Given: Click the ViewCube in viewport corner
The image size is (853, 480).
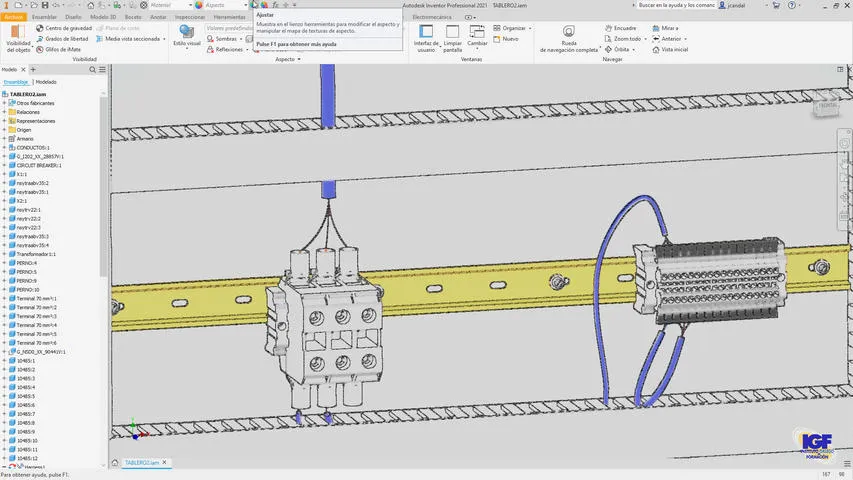Looking at the screenshot, I should pyautogui.click(x=827, y=105).
